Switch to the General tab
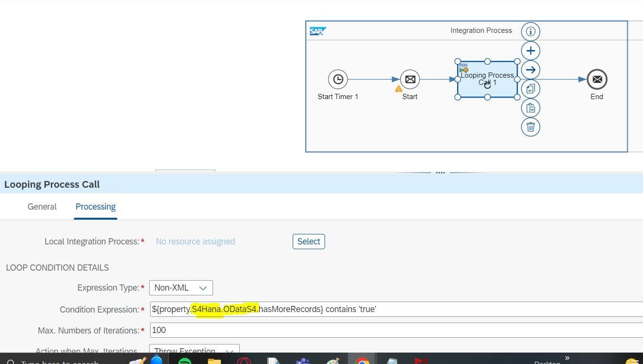The width and height of the screenshot is (643, 364). (42, 207)
